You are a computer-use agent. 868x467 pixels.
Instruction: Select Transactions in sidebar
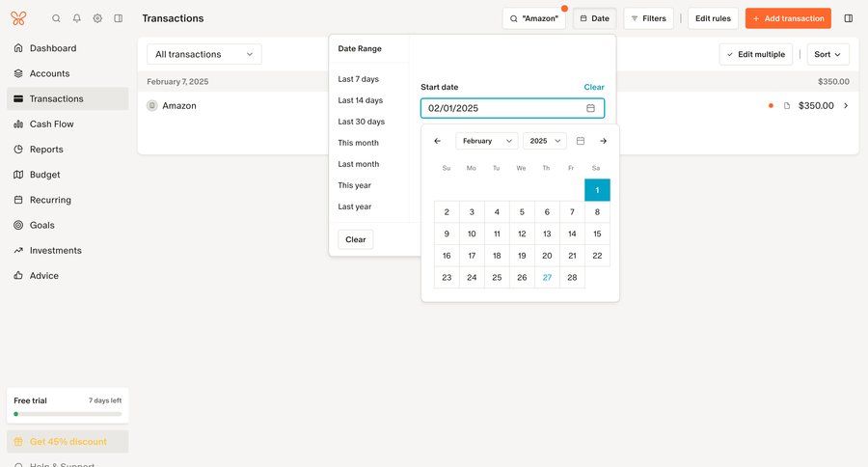68,98
